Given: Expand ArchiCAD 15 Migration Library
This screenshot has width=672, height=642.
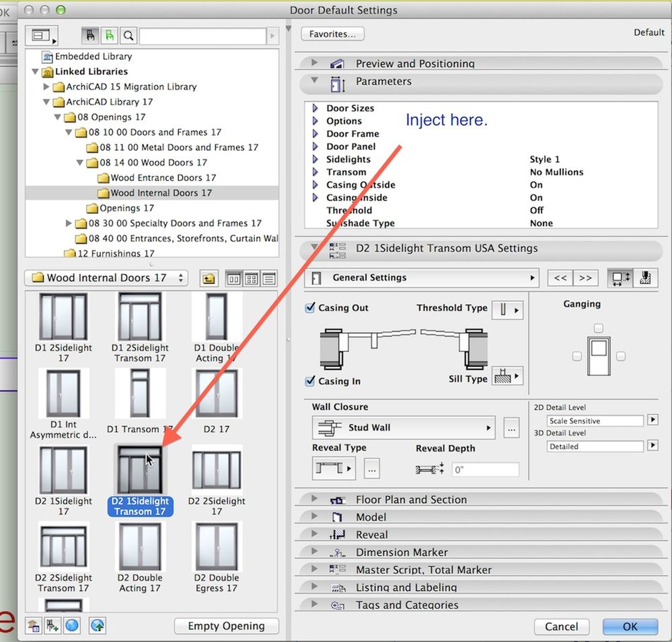Looking at the screenshot, I should coord(46,87).
